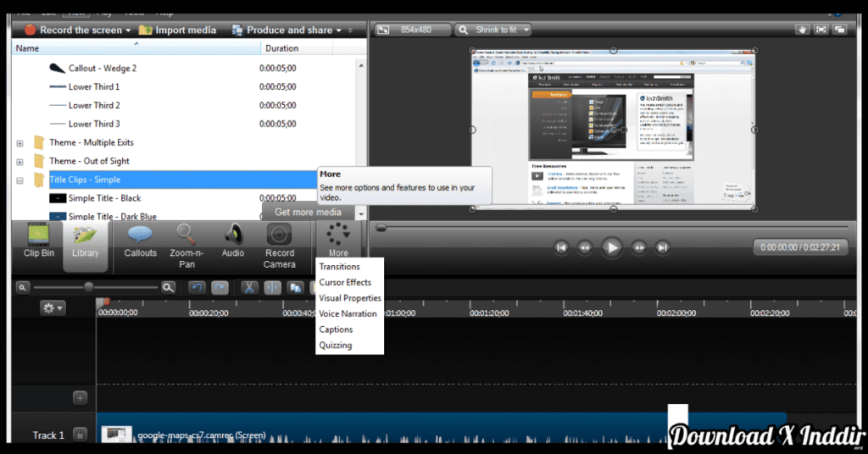Choose Quizzing from More menu
Image resolution: width=868 pixels, height=454 pixels.
tap(335, 345)
